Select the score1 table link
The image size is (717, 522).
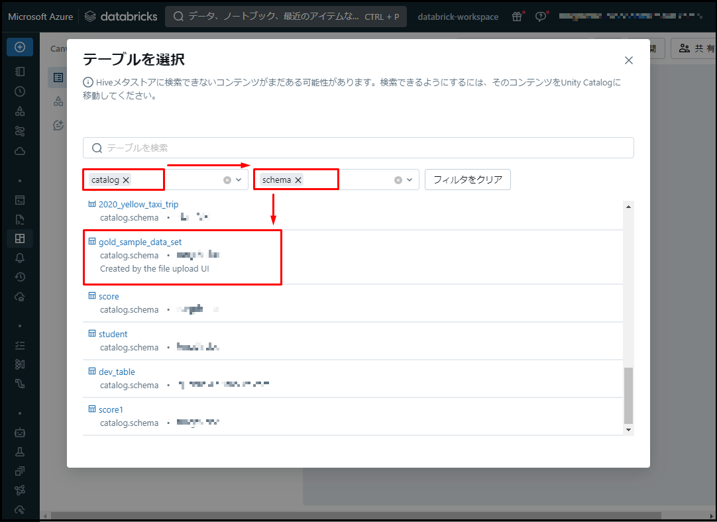(111, 410)
